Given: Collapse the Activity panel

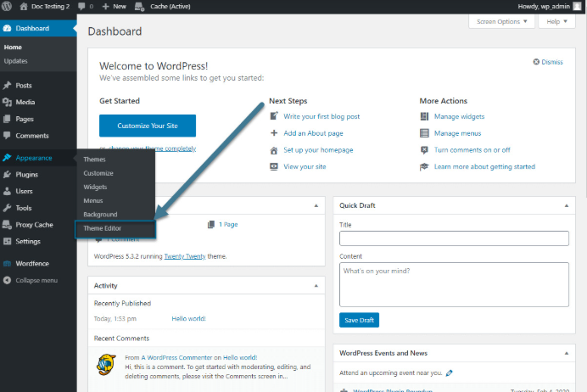Looking at the screenshot, I should [316, 286].
